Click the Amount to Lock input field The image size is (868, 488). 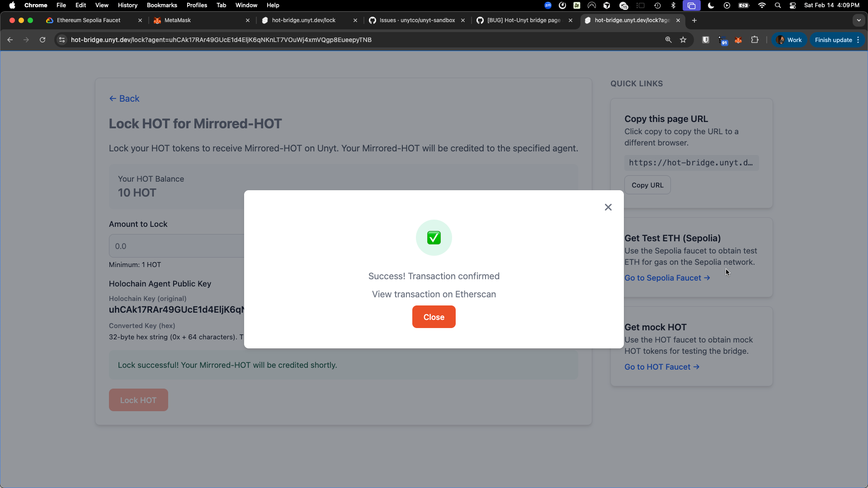pyautogui.click(x=176, y=246)
